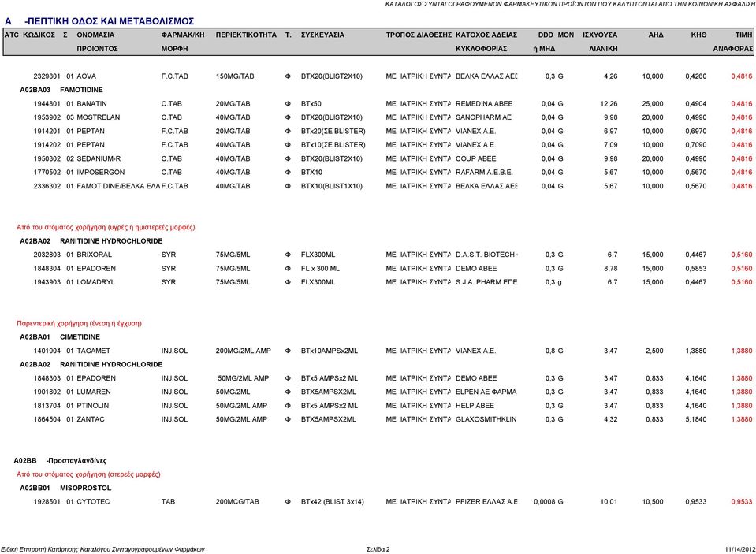This screenshot has height=554, width=756.
Task: Select content 200MCG/TAB
Action: [x=237, y=502]
